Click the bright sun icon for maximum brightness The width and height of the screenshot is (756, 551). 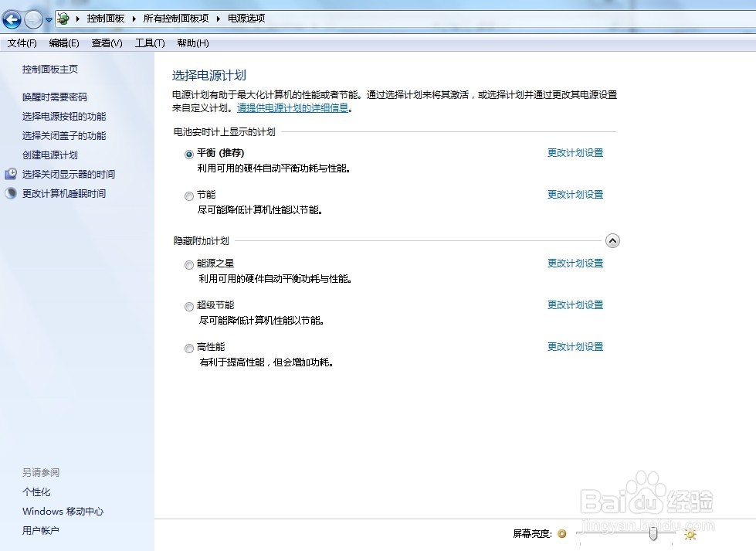pyautogui.click(x=690, y=534)
